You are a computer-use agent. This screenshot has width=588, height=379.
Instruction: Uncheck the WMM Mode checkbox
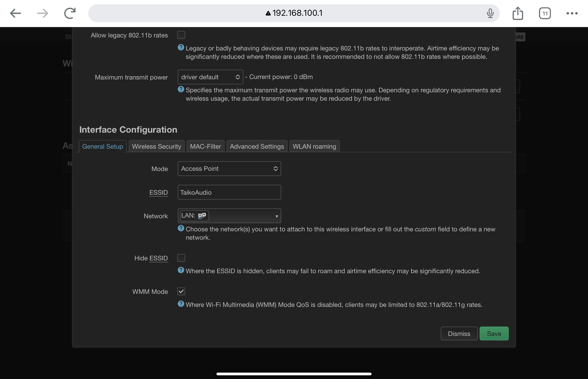(181, 291)
